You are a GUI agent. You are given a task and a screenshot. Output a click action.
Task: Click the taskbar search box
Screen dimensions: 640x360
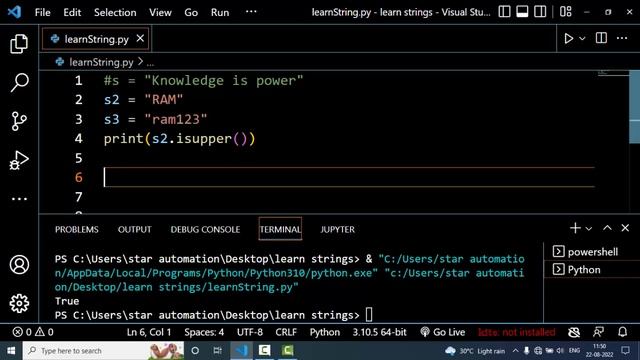point(103,351)
